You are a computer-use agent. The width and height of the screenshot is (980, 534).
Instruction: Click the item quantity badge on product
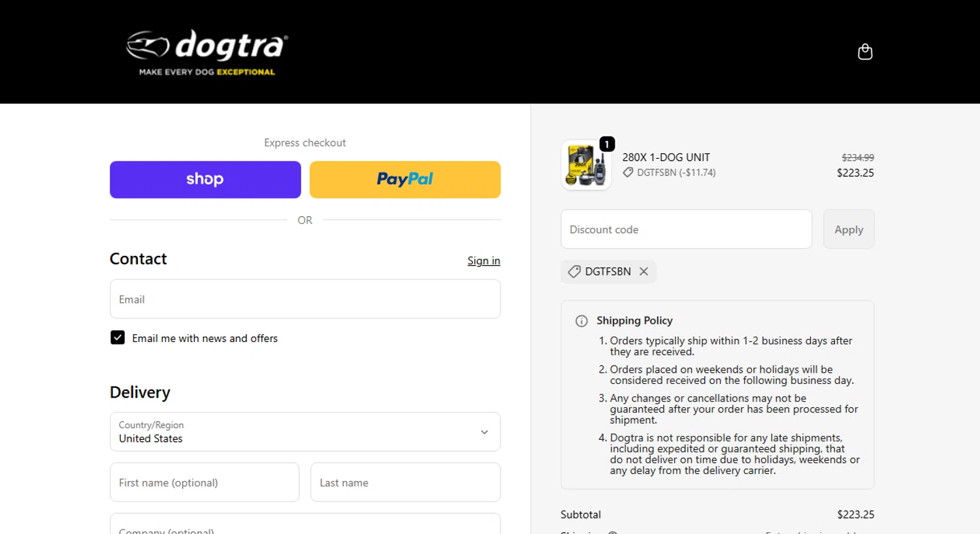(607, 144)
